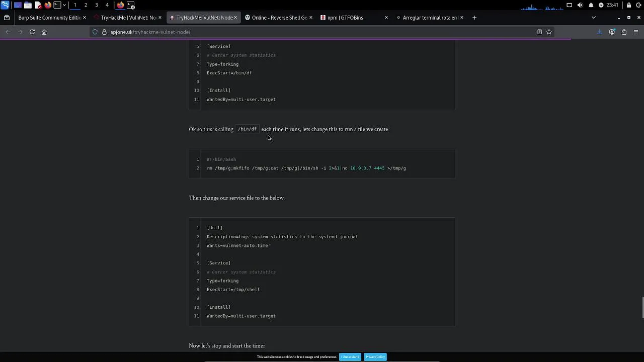Open the Privacy Policy button
644x362 pixels.
(375, 357)
